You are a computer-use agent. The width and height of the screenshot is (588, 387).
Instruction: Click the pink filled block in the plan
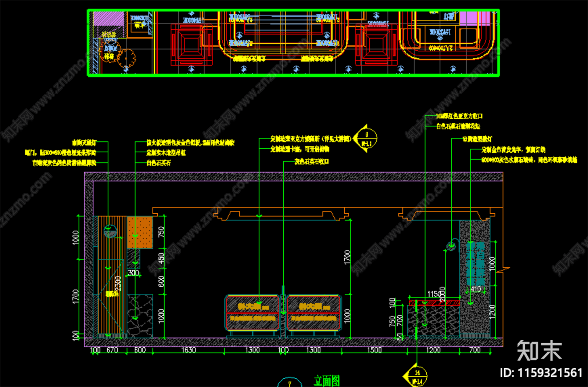click(475, 18)
